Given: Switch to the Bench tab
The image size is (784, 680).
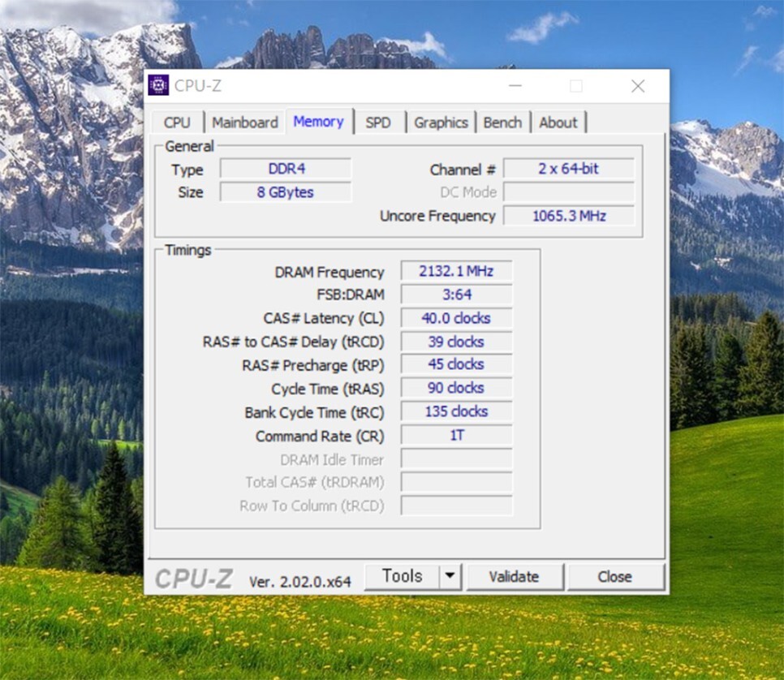Looking at the screenshot, I should coord(502,123).
